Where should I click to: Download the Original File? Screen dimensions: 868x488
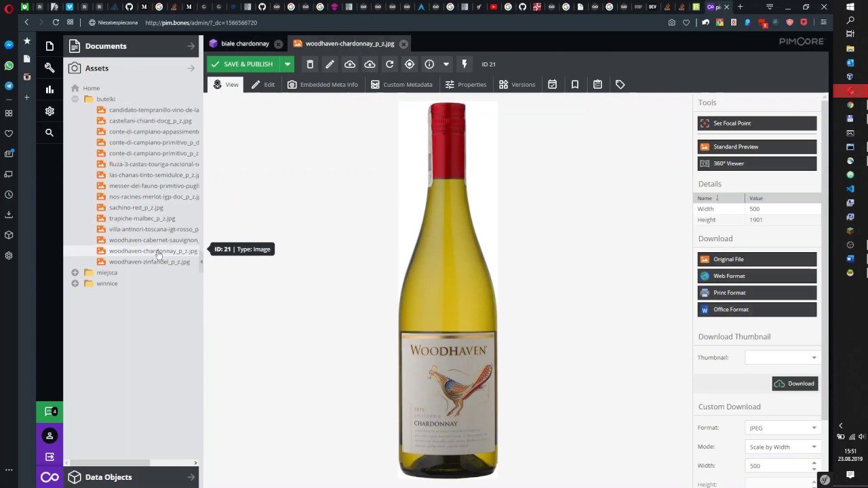(x=757, y=259)
